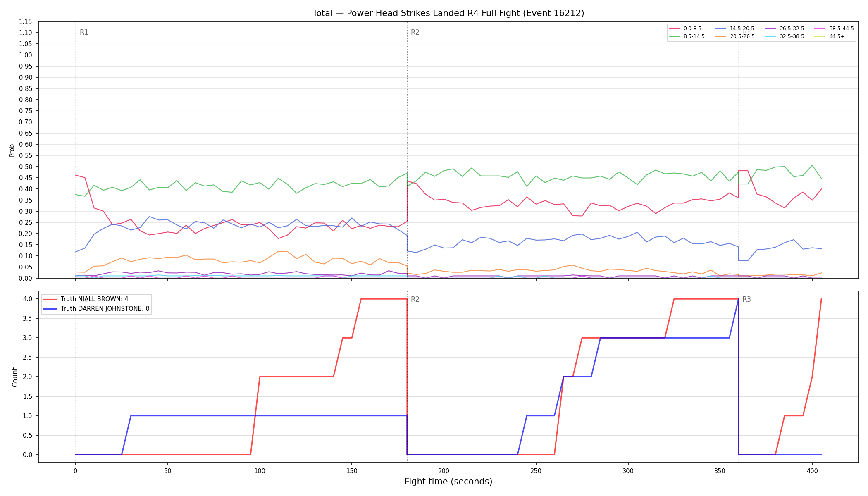The height and width of the screenshot is (496, 868).
Task: Select the 0.0-8.5 legend label
Action: 692,29
